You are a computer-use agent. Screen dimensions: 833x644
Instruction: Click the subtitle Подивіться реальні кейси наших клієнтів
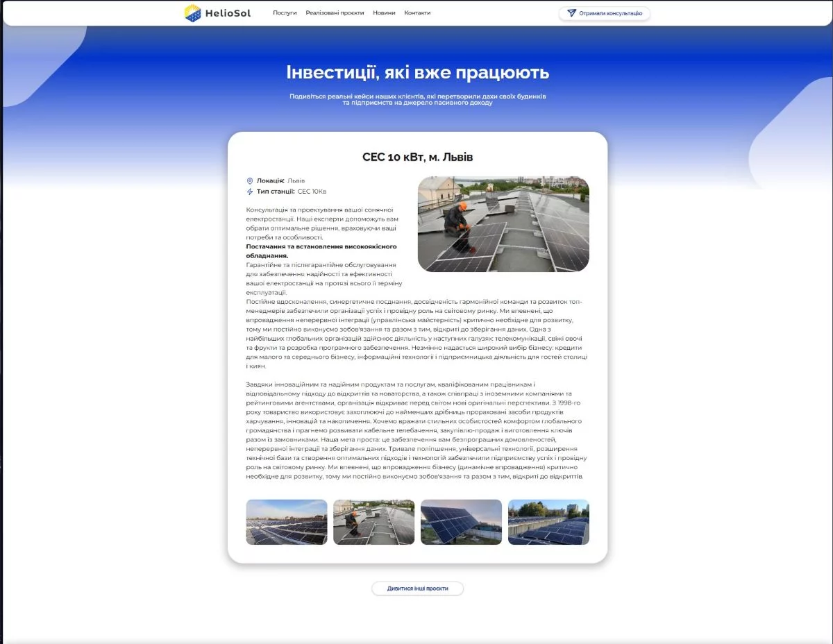tap(418, 99)
